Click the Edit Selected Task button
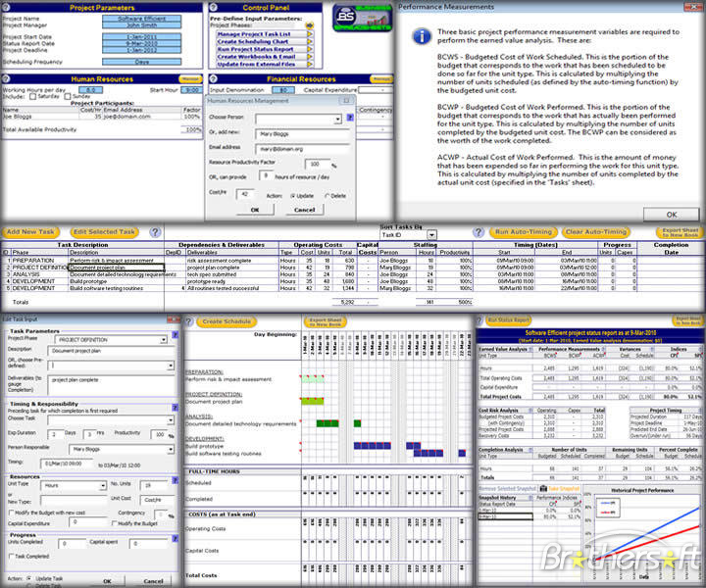 (x=104, y=232)
